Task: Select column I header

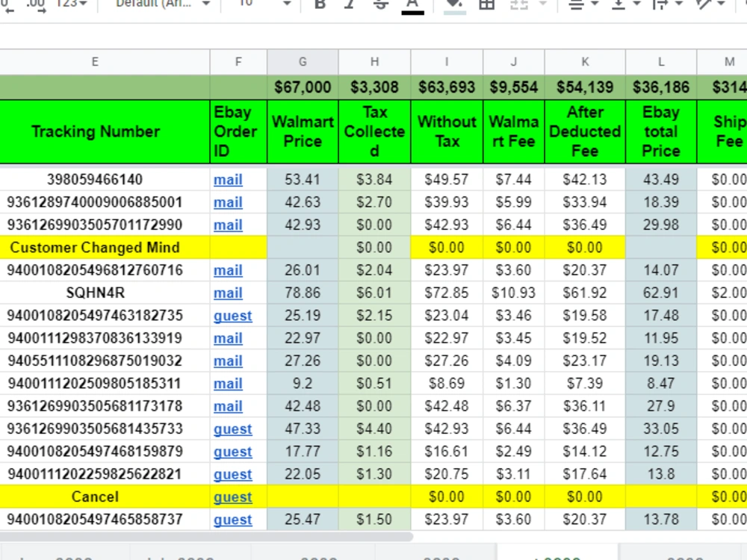Action: (x=447, y=62)
